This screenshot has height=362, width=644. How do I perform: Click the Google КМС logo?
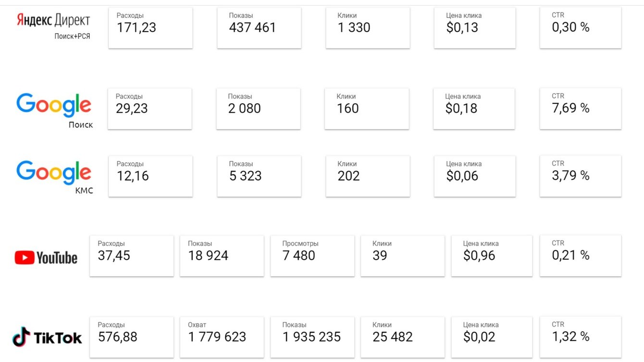[53, 172]
